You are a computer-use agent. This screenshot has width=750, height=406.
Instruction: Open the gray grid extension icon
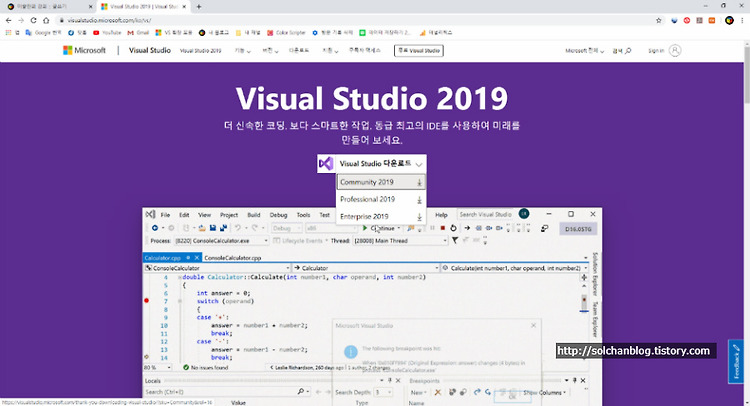(699, 20)
